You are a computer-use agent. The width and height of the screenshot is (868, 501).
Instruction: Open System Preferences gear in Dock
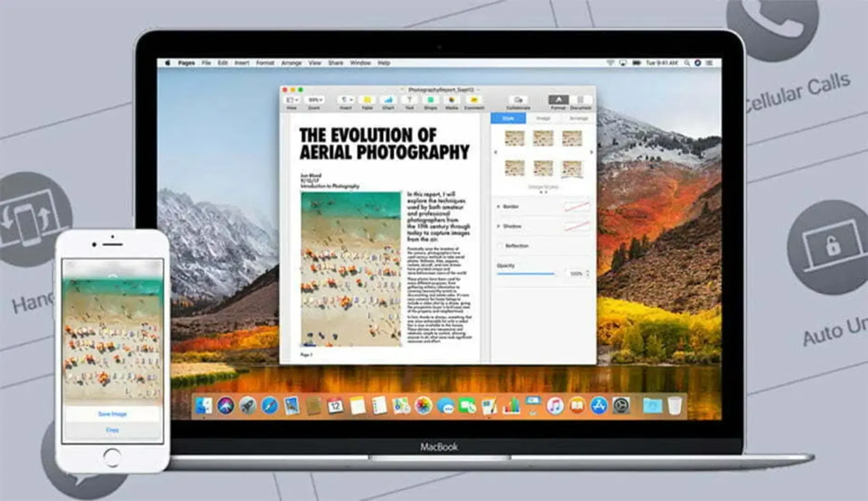coord(621,406)
